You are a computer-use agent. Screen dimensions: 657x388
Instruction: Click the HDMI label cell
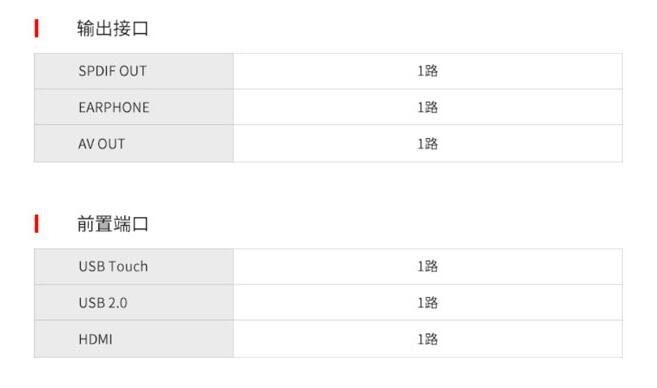[x=134, y=339]
